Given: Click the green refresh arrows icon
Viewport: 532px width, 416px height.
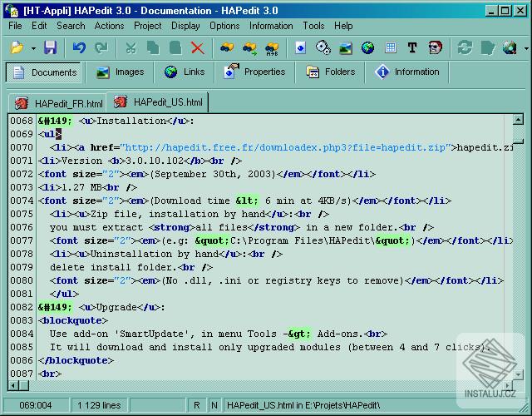Looking at the screenshot, I should [465, 47].
